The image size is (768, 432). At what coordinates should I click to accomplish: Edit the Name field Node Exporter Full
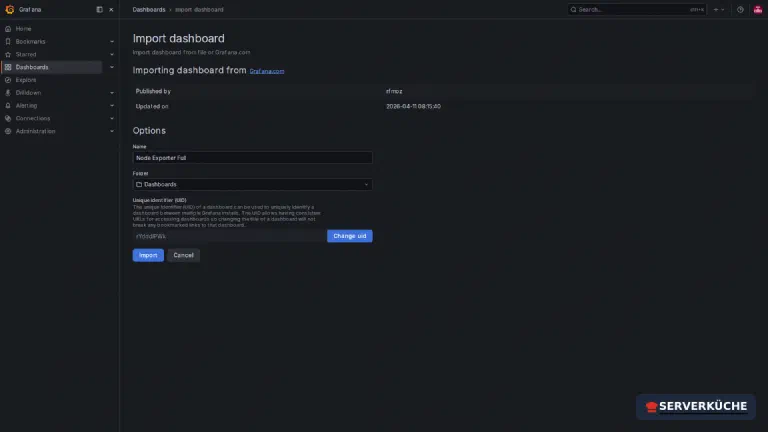click(252, 158)
